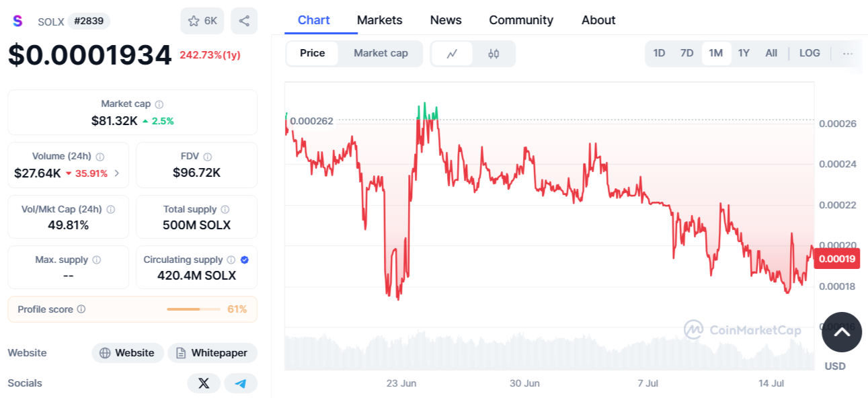Open more chart options ellipsis
Image resolution: width=868 pixels, height=398 pixels.
[848, 54]
